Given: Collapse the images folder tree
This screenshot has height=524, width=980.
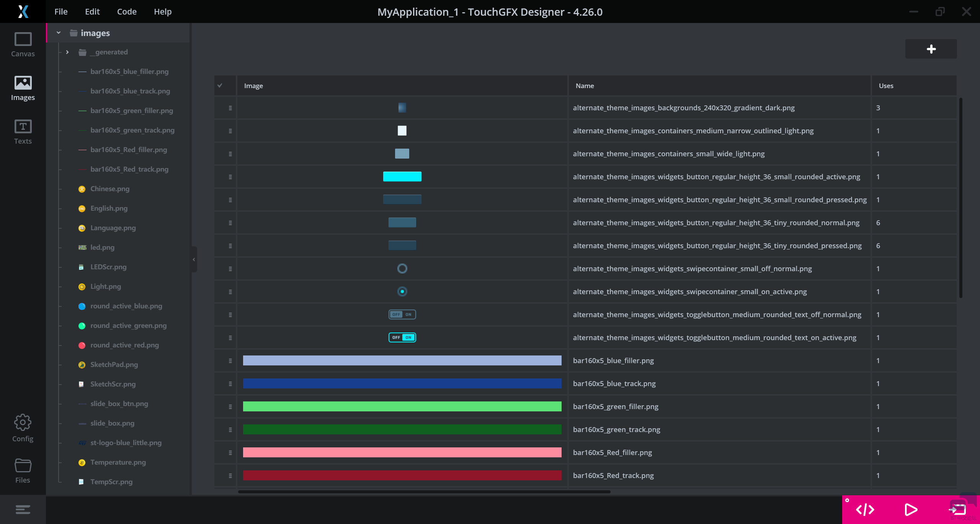Looking at the screenshot, I should (59, 33).
